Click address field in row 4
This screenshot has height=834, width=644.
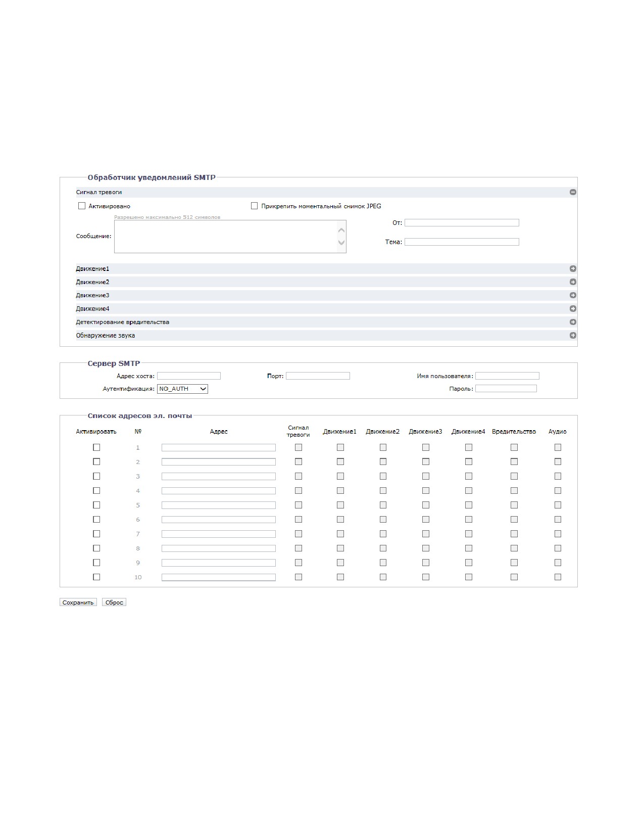[219, 490]
